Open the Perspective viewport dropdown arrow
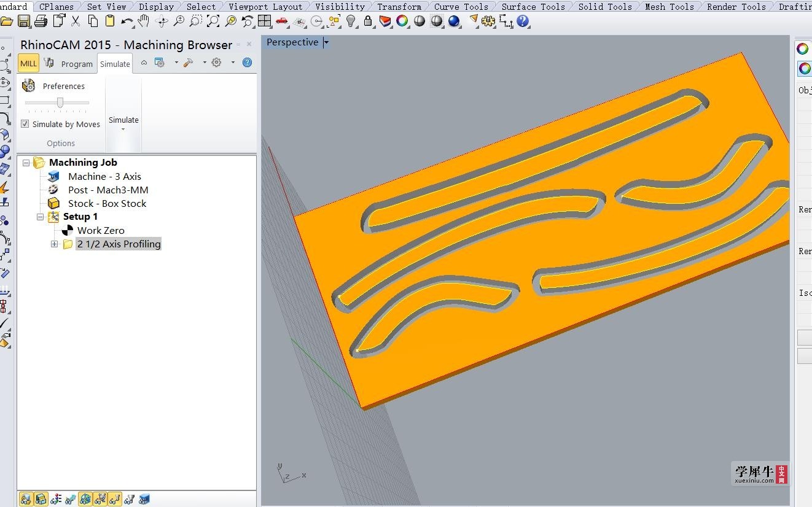 click(326, 42)
